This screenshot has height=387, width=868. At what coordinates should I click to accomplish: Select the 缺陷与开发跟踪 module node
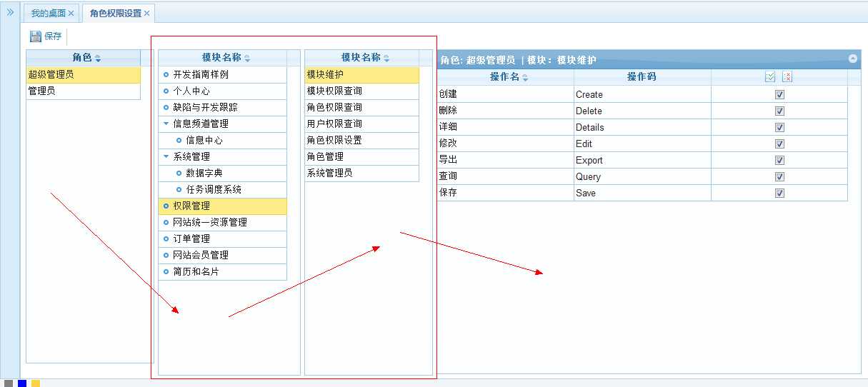click(x=222, y=107)
